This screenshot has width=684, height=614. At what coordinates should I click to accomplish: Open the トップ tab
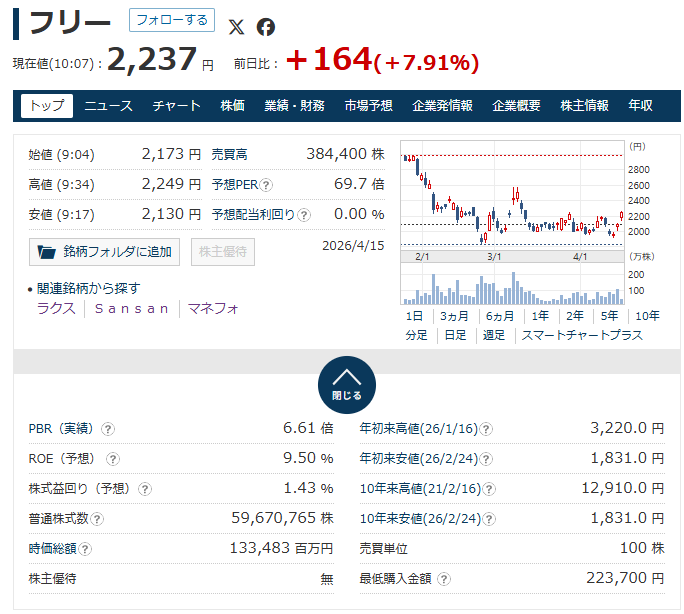tap(47, 106)
